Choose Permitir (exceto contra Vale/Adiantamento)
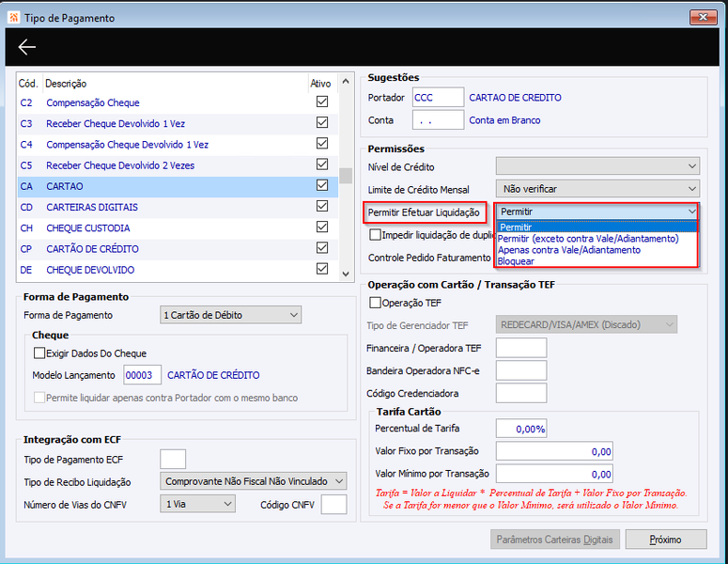The height and width of the screenshot is (564, 728). (x=596, y=239)
